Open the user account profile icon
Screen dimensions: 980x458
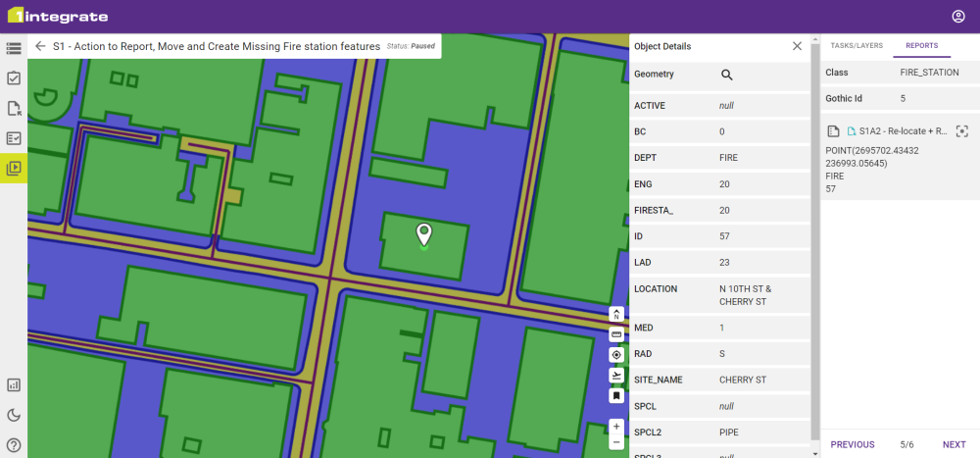(958, 17)
